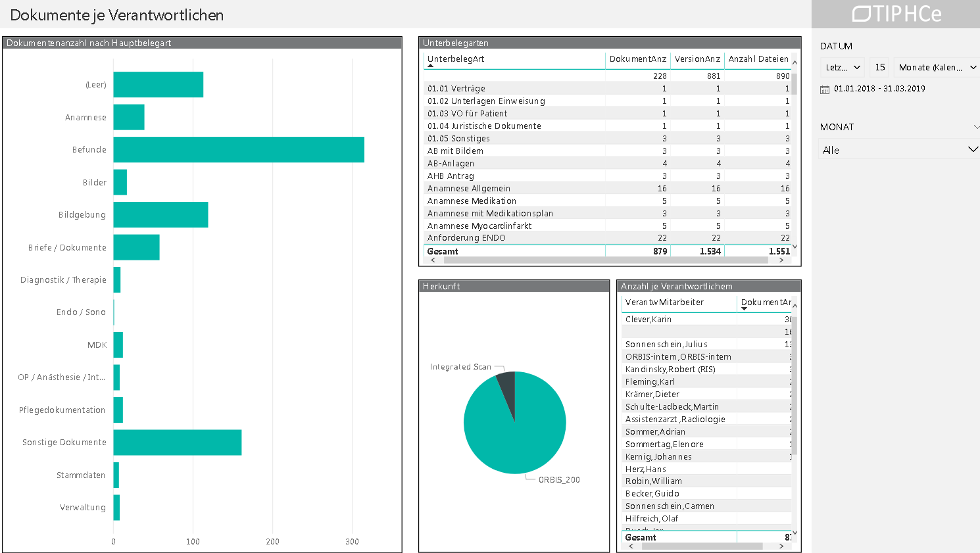Click the 'Integrated Scan' pie label
Image resolution: width=980 pixels, height=553 pixels.
click(460, 367)
